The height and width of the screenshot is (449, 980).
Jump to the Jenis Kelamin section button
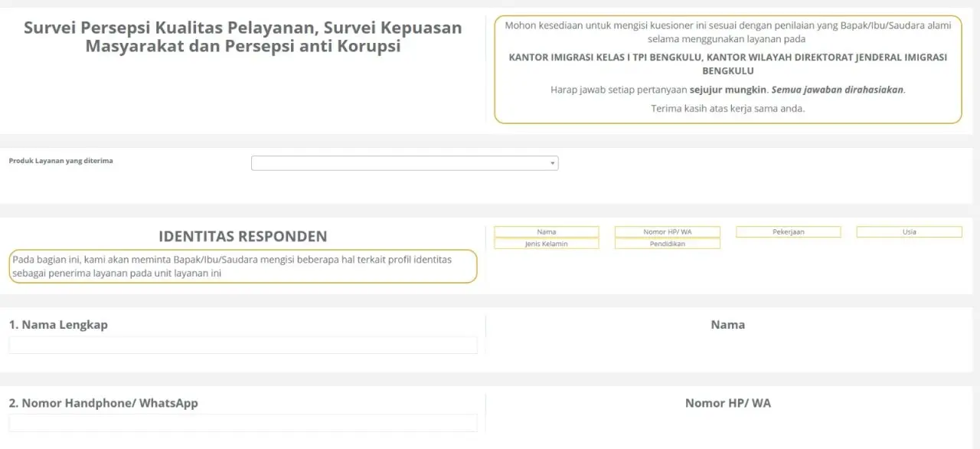coord(547,244)
